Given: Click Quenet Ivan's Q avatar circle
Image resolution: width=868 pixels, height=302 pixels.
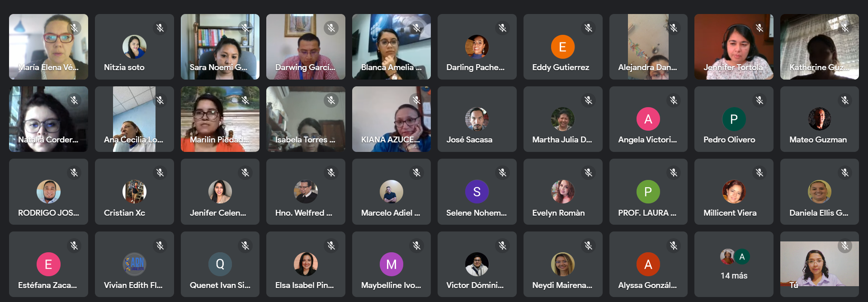Looking at the screenshot, I should click(x=220, y=264).
